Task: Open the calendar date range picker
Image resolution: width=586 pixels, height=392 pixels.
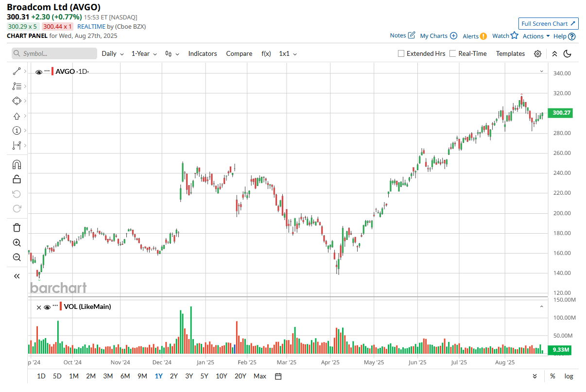Action: coord(278,376)
